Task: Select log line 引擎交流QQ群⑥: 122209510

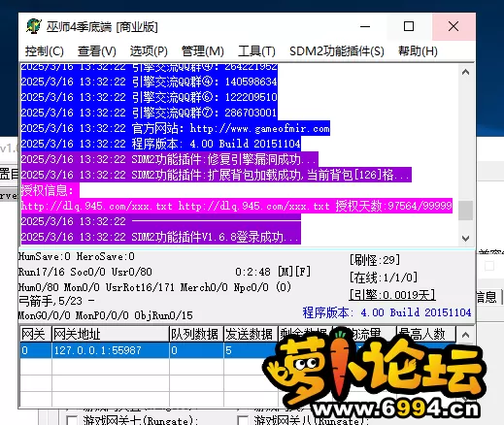Action: (x=150, y=97)
